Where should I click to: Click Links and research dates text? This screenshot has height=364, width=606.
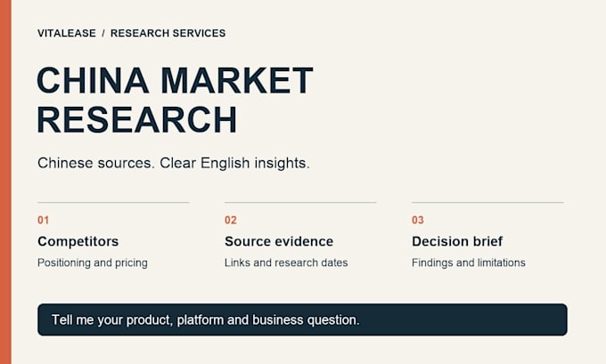[286, 263]
